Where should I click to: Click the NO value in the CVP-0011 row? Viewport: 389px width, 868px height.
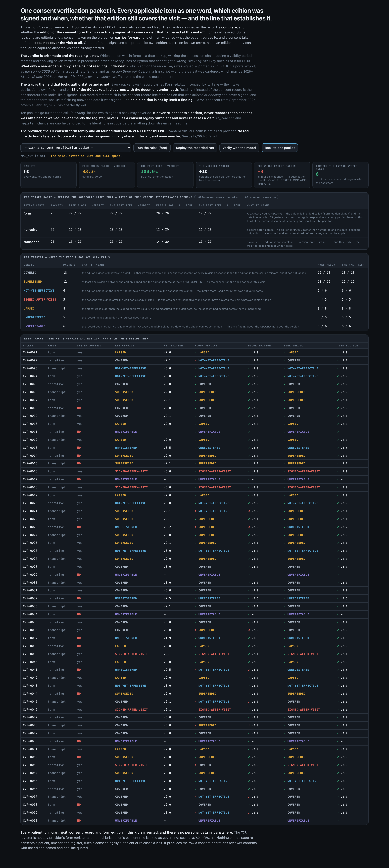(x=79, y=432)
